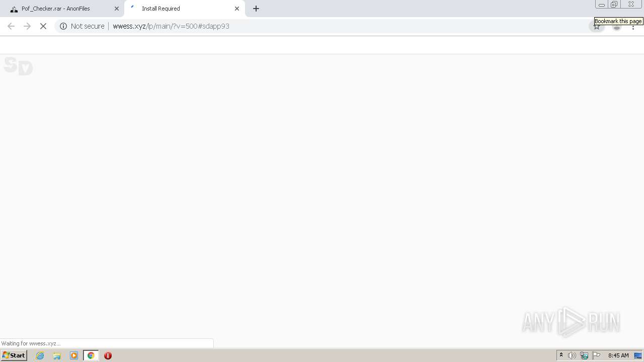Close the Pof_Checker.rar AnonFiles tab
This screenshot has width=644, height=362.
tap(116, 9)
